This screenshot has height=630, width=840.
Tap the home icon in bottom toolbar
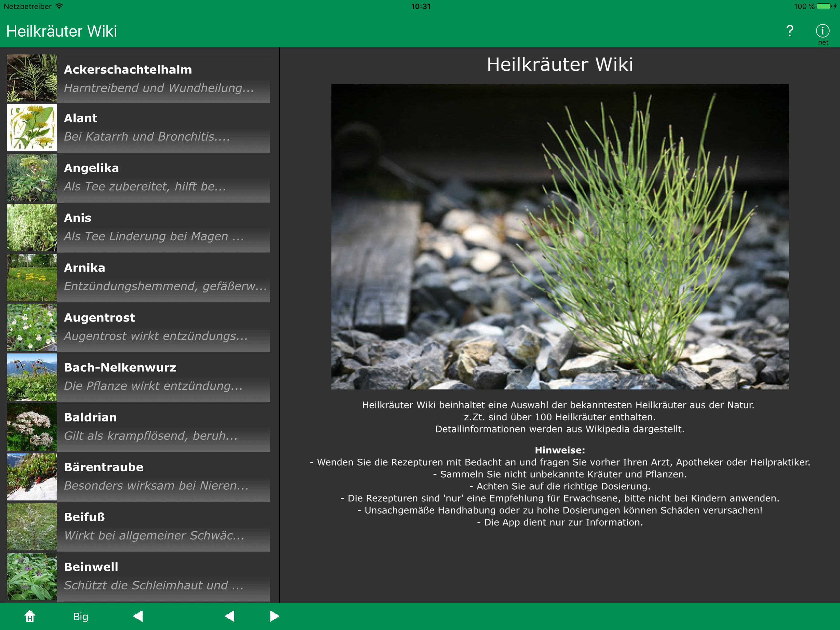point(30,616)
